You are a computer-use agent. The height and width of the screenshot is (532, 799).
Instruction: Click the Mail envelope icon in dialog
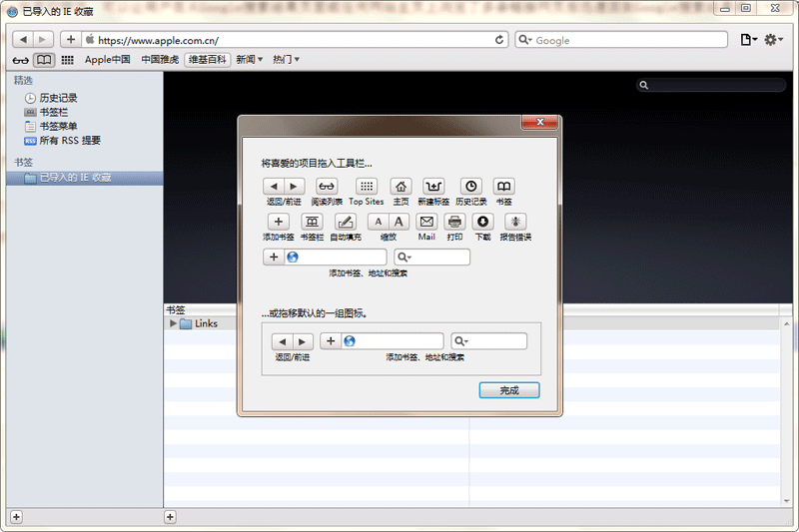click(426, 222)
